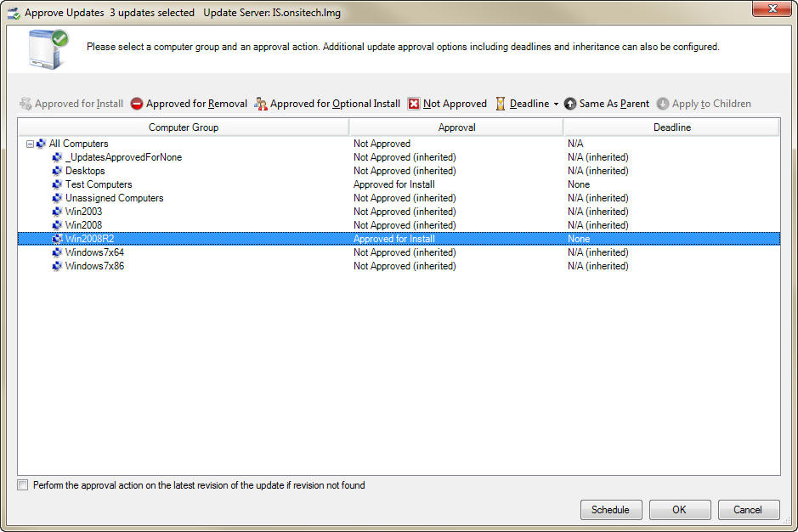
Task: Enable latest revision approval checkbox
Action: 23,485
